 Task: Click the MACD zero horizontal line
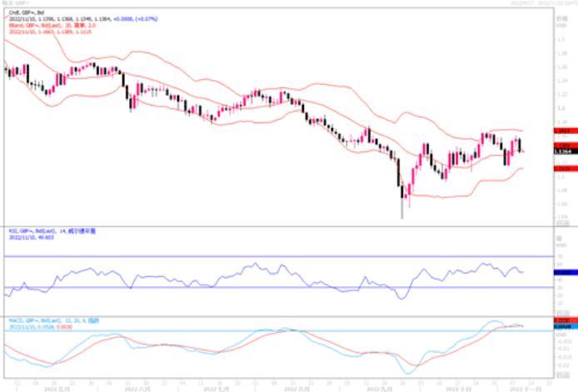point(250,330)
